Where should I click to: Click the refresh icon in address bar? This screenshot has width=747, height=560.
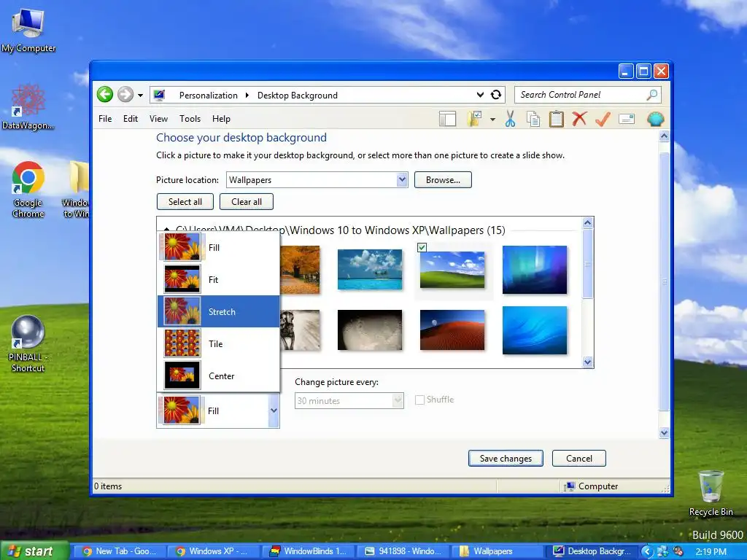click(496, 94)
